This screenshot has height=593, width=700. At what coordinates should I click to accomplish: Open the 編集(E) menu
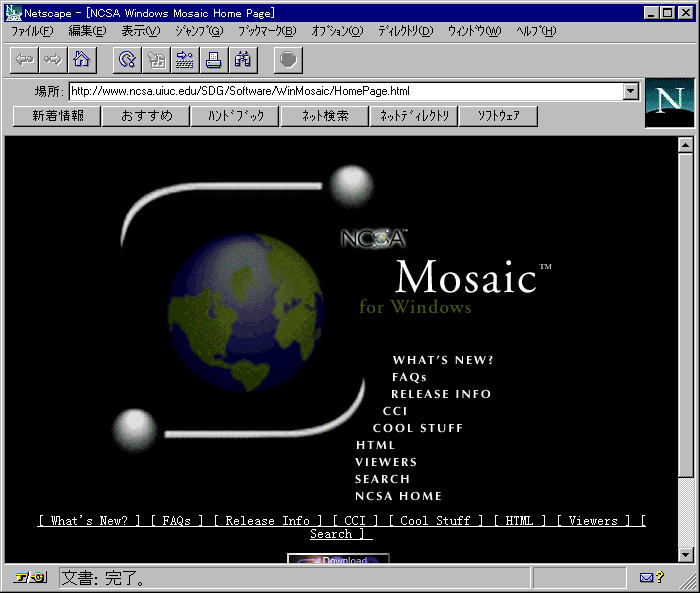(x=88, y=31)
